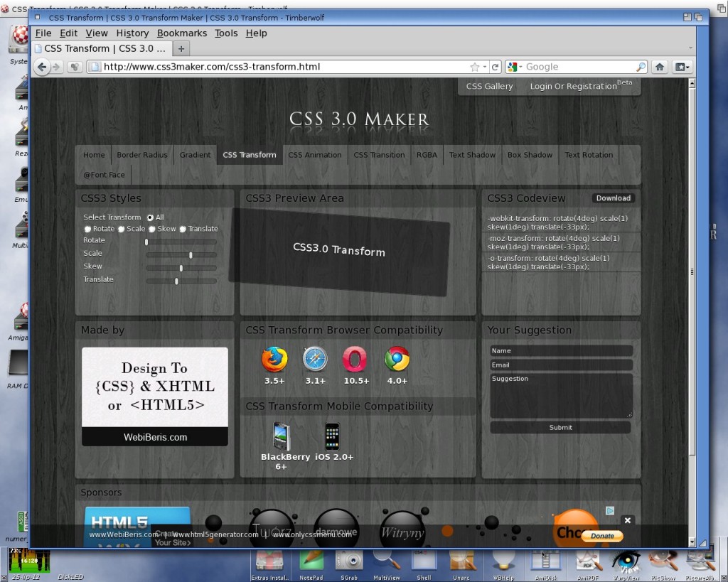The image size is (728, 582).
Task: Click the Donate button
Action: pos(602,536)
